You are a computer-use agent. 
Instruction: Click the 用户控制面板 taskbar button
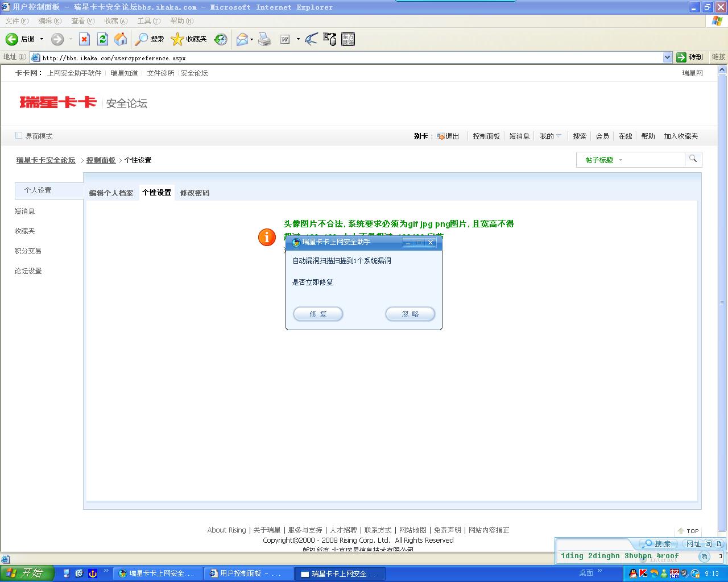click(249, 573)
